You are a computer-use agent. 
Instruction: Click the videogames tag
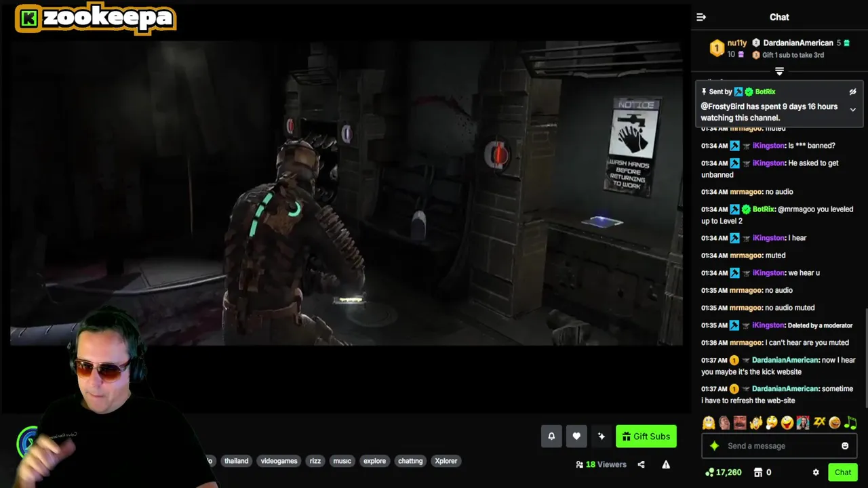coord(279,461)
